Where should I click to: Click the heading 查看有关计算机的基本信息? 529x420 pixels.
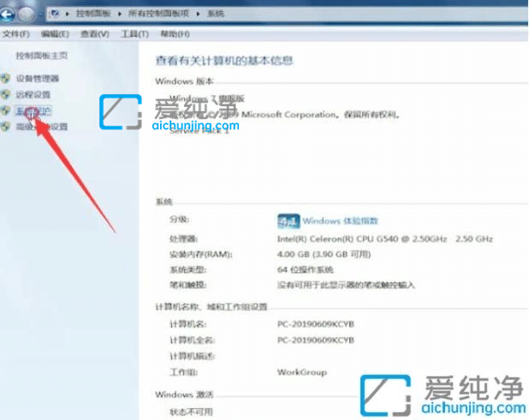[224, 61]
